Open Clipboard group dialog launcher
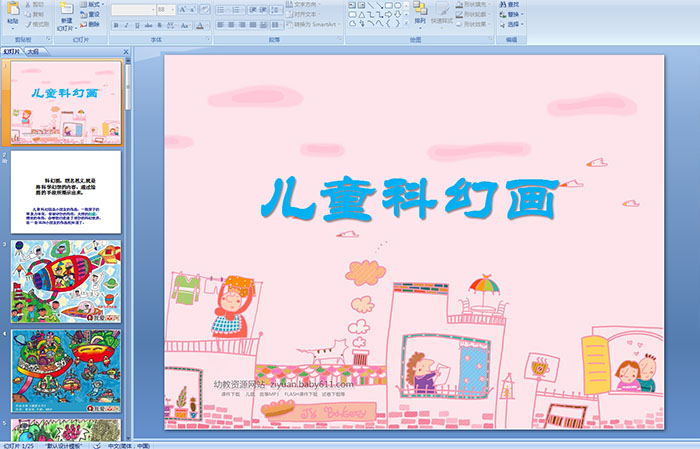The image size is (700, 449). tap(48, 39)
